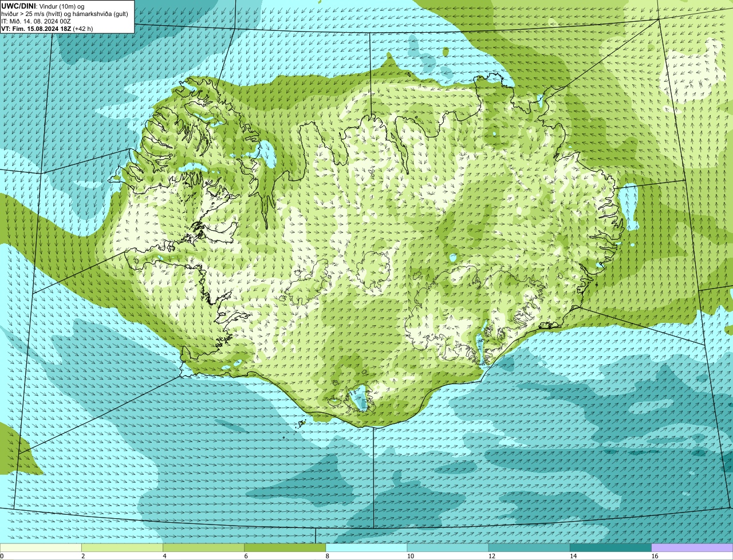The image size is (733, 560).
Task: Click the "2" label under the color scale
Action: pyautogui.click(x=83, y=556)
